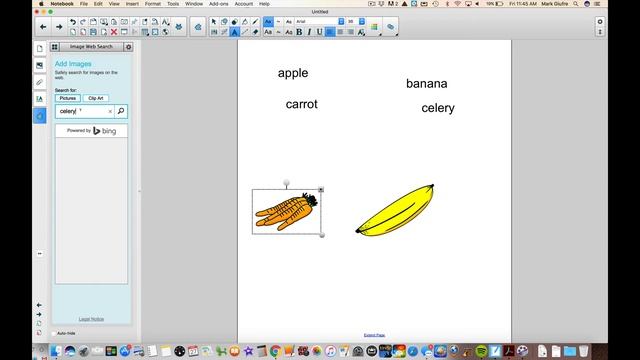
Task: Set left text alignment
Action: pos(330,32)
